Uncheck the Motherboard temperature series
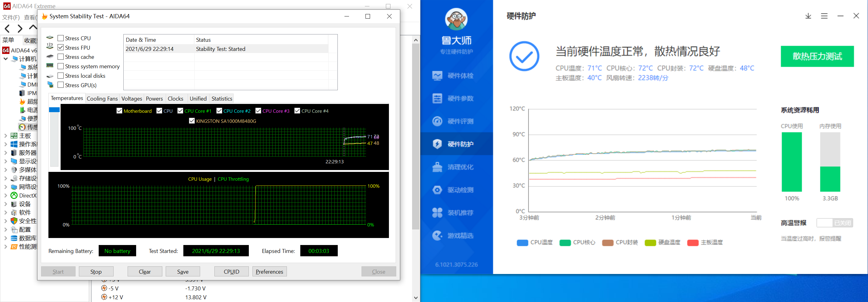Viewport: 868px width, 302px height. tap(119, 111)
